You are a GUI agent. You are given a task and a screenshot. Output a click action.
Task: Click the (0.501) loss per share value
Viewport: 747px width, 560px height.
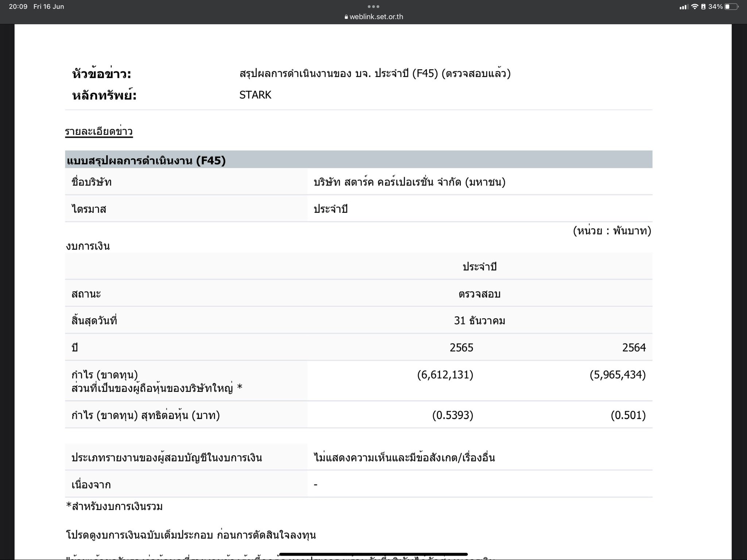pos(628,415)
